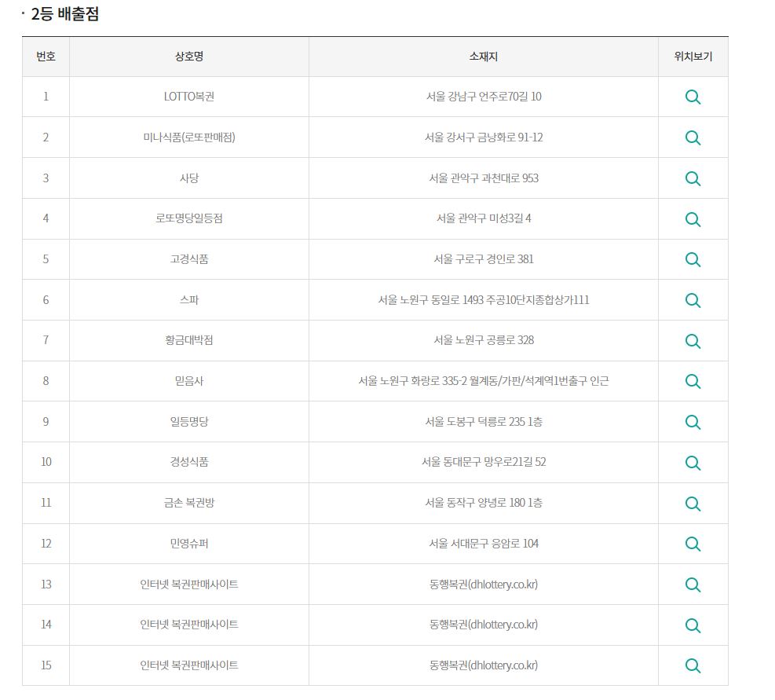Click address 서울 강서구 금낭화로 91-12
This screenshot has height=700, width=775.
coord(484,137)
